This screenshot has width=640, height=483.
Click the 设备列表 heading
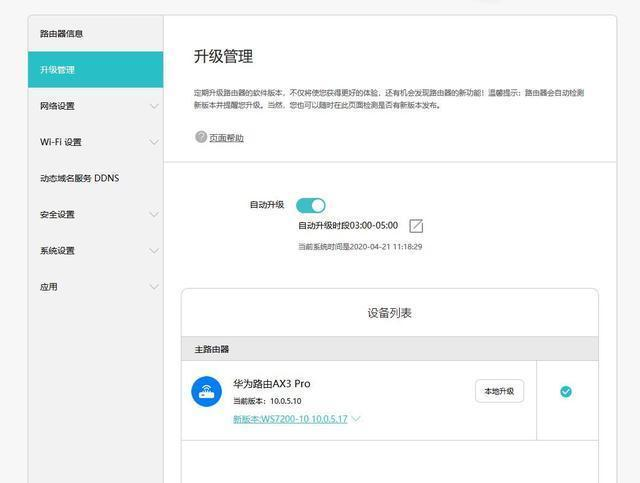389,313
